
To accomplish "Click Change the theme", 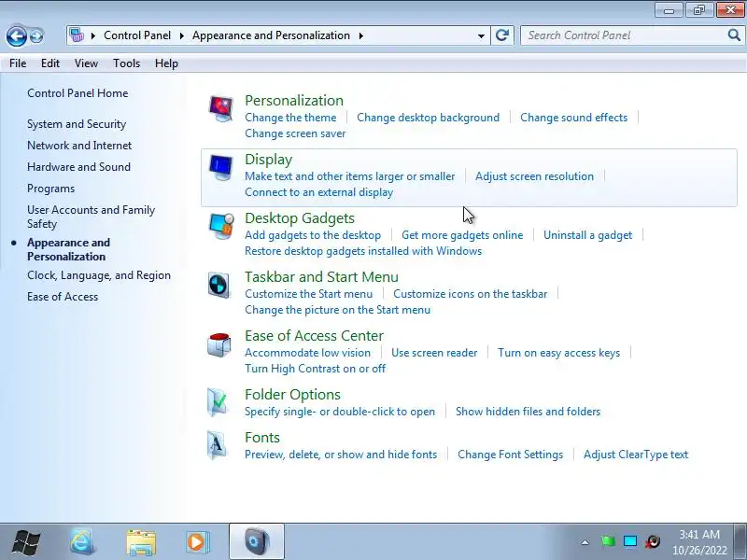I will tap(290, 118).
